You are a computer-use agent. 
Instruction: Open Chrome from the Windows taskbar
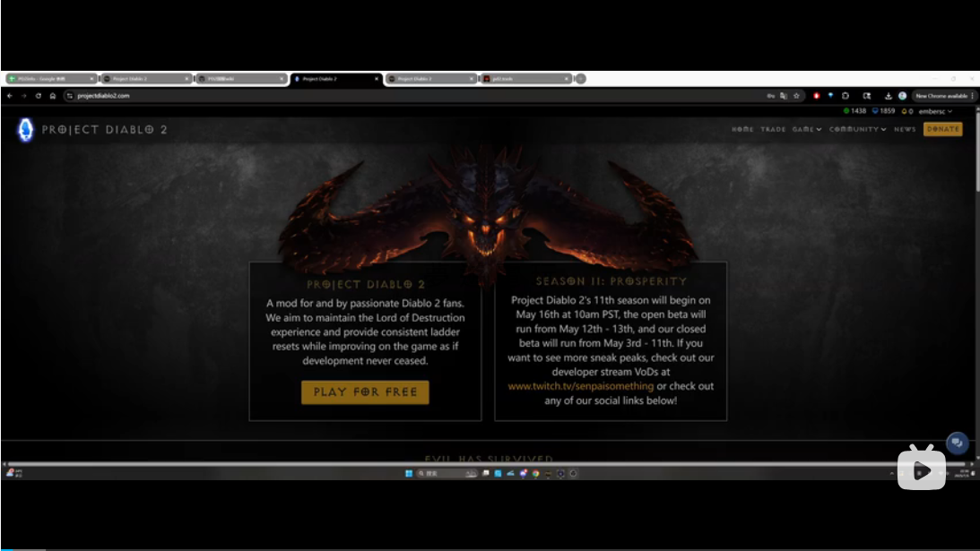point(535,474)
